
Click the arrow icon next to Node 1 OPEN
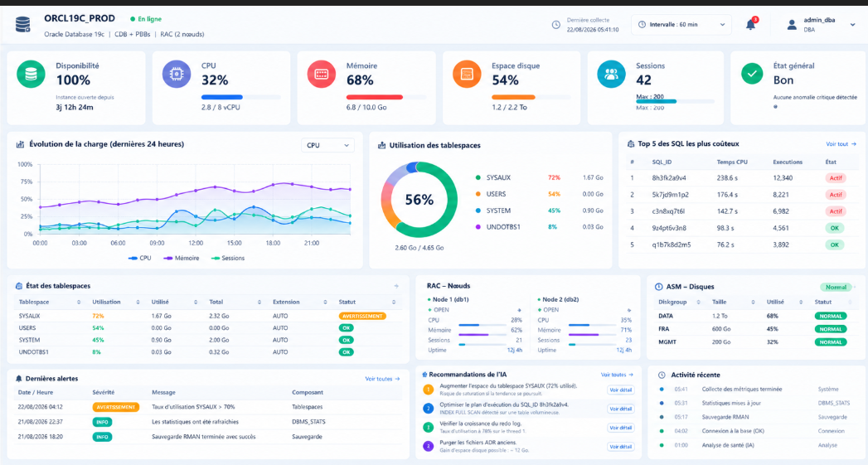click(x=519, y=310)
